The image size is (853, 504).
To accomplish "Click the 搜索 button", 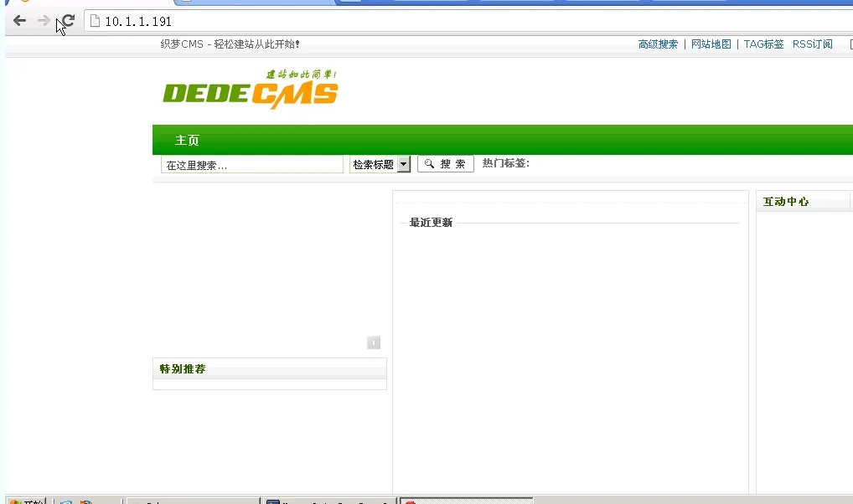I will point(446,163).
